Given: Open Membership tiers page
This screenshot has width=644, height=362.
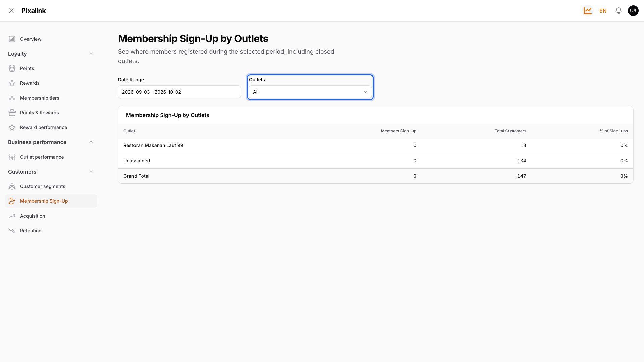Looking at the screenshot, I should [x=51, y=98].
